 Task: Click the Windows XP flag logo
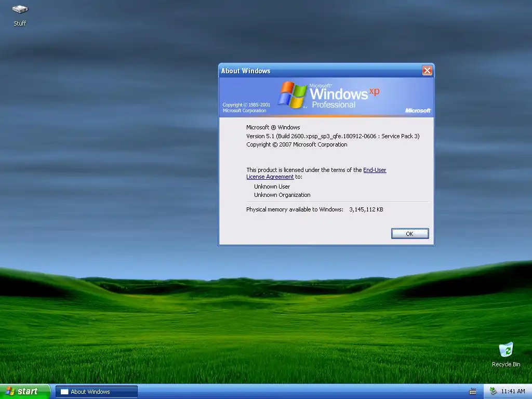click(x=292, y=95)
